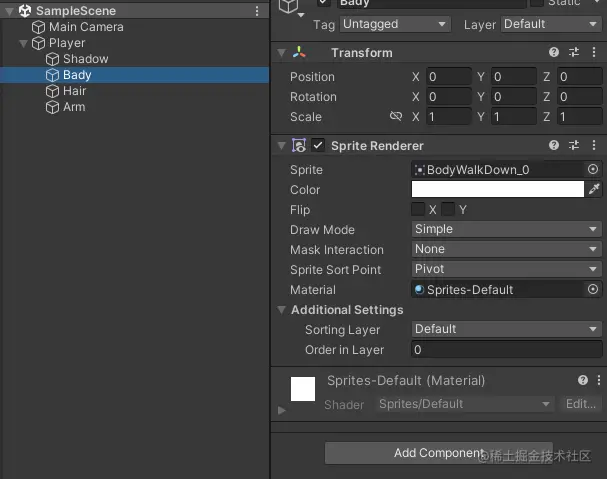
Task: Open the Sprite object picker circle
Action: (x=593, y=169)
